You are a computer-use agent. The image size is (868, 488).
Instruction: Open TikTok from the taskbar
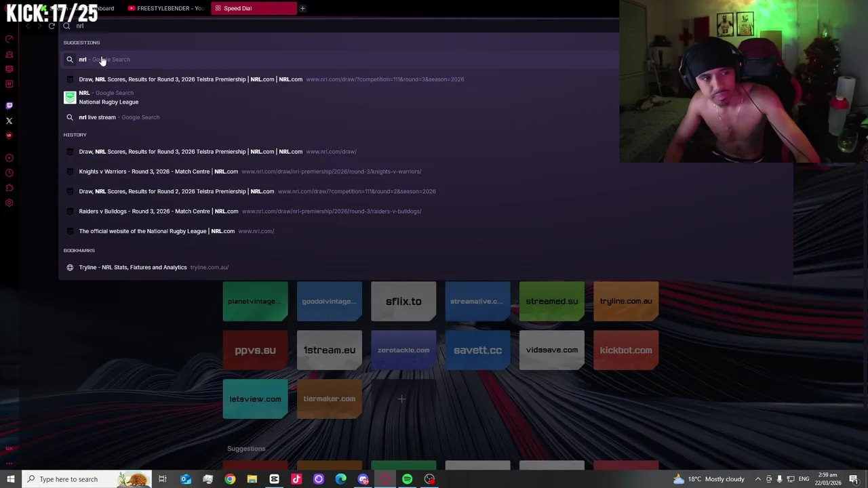(x=296, y=479)
